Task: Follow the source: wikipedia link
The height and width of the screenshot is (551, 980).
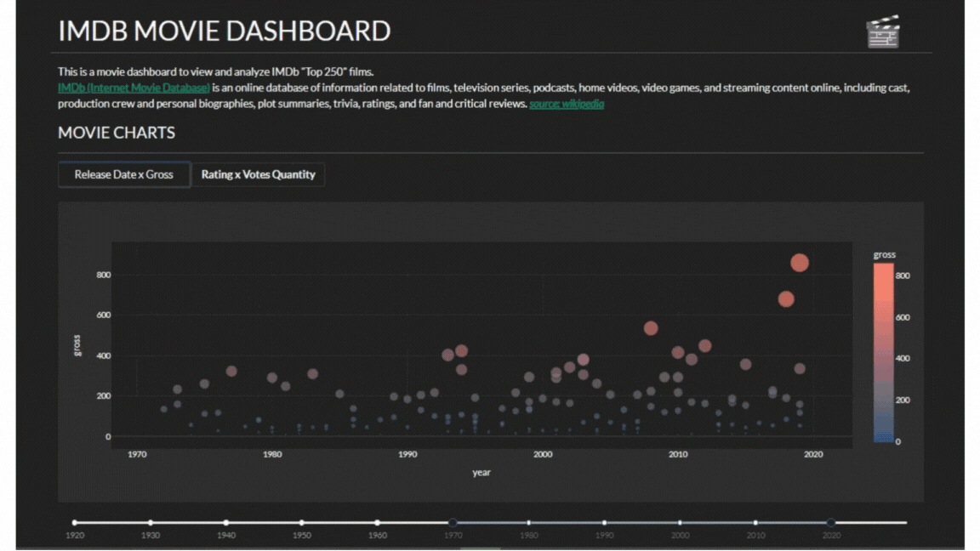Action: (567, 104)
